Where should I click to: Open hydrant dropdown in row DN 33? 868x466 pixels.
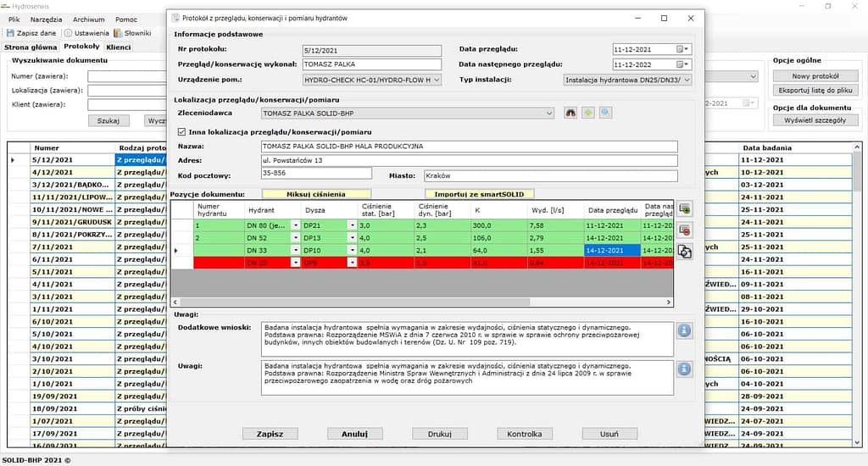click(296, 251)
